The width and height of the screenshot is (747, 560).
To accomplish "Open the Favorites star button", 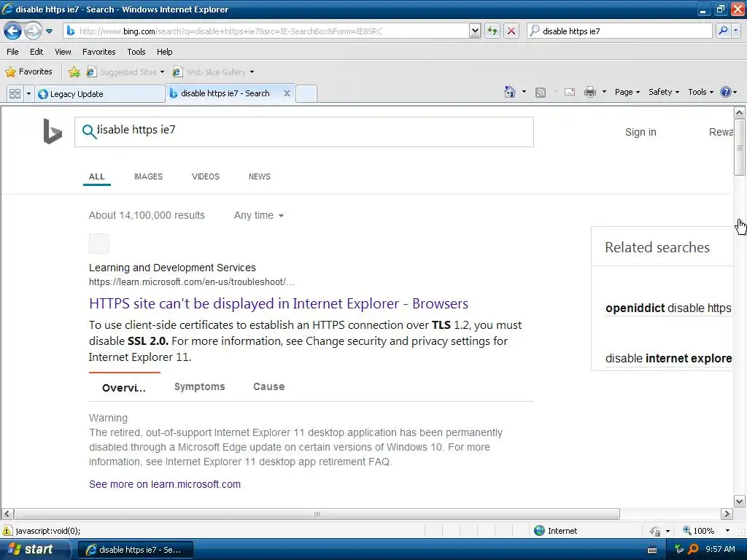I will [28, 72].
